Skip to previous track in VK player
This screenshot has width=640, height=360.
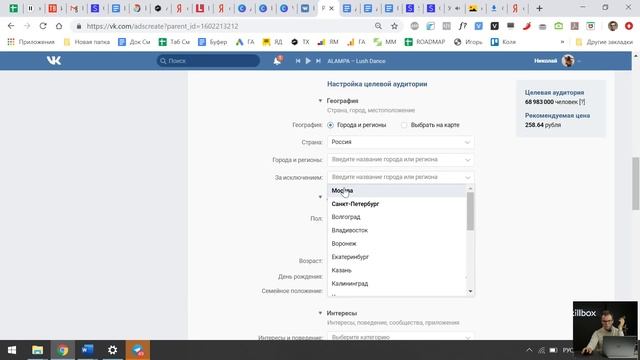coord(298,61)
